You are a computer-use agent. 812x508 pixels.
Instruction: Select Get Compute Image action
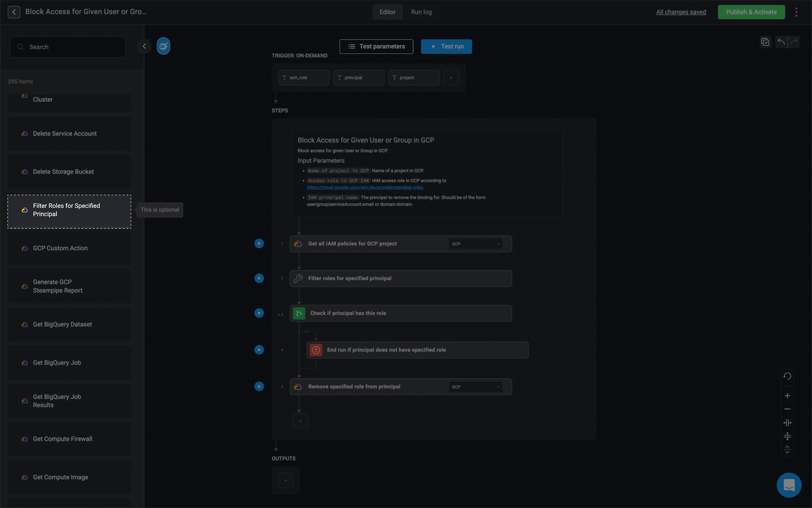pyautogui.click(x=69, y=477)
